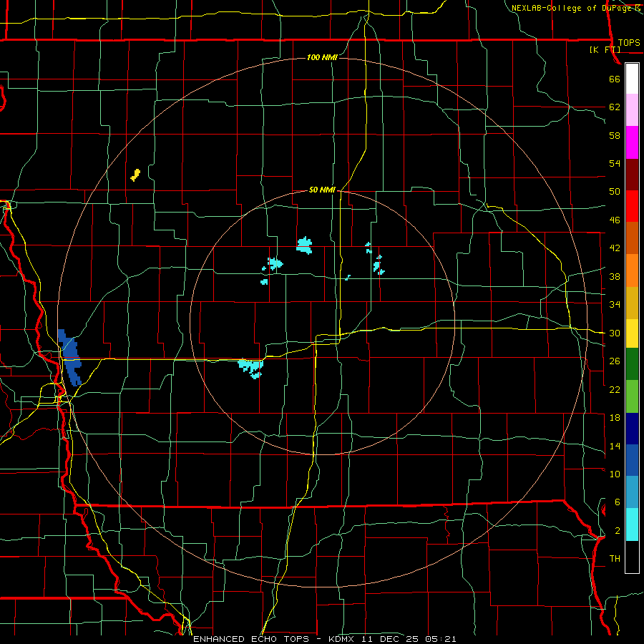Click the '18' legend value
The image size is (644, 644).
pos(615,418)
